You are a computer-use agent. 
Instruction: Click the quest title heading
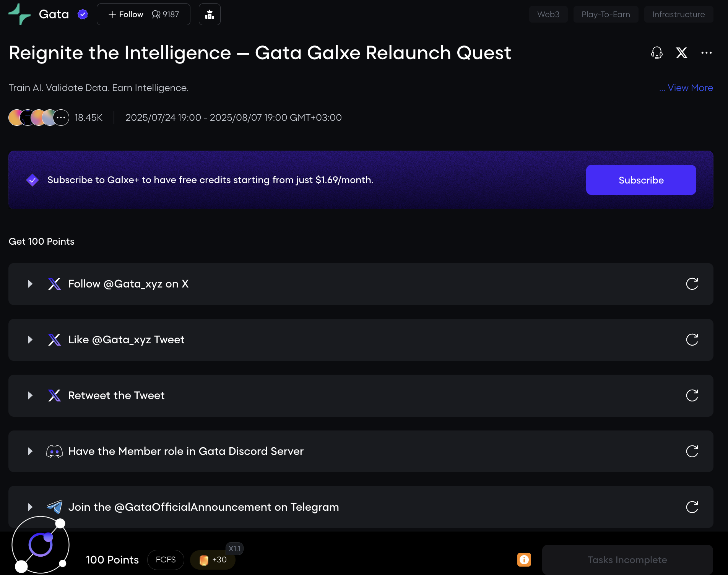pyautogui.click(x=260, y=53)
